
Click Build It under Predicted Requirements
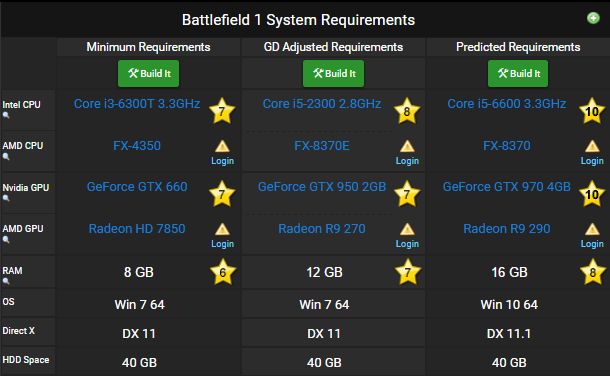(518, 73)
